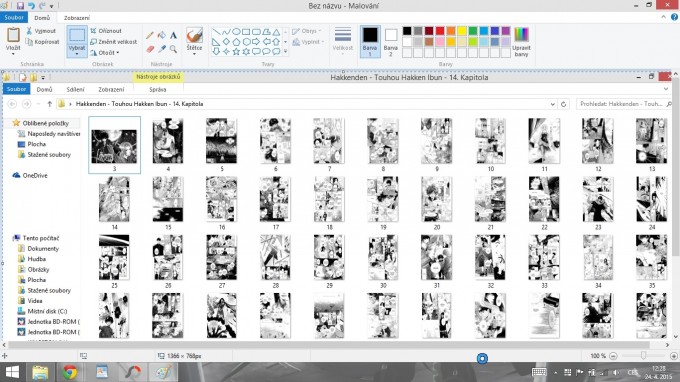Pick the yellow color swatch

pyautogui.click(x=462, y=31)
